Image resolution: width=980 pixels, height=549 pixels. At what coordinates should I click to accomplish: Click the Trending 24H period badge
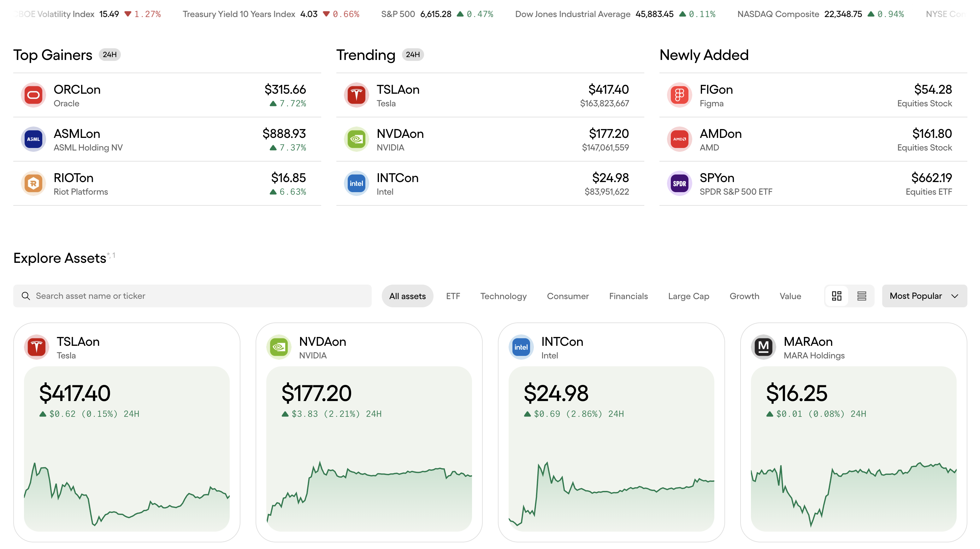pos(413,55)
